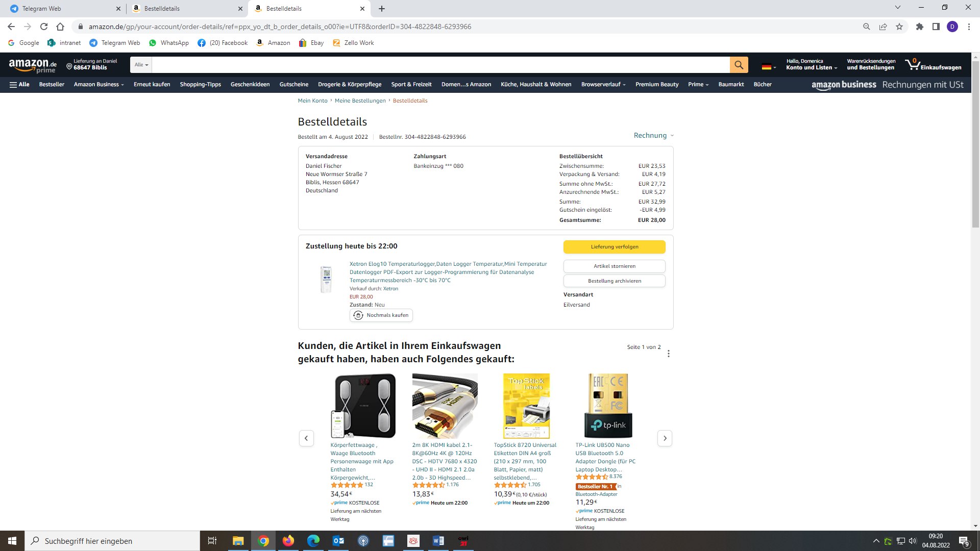980x551 pixels.
Task: Open Firefox from the Windows taskbar
Action: tap(288, 541)
